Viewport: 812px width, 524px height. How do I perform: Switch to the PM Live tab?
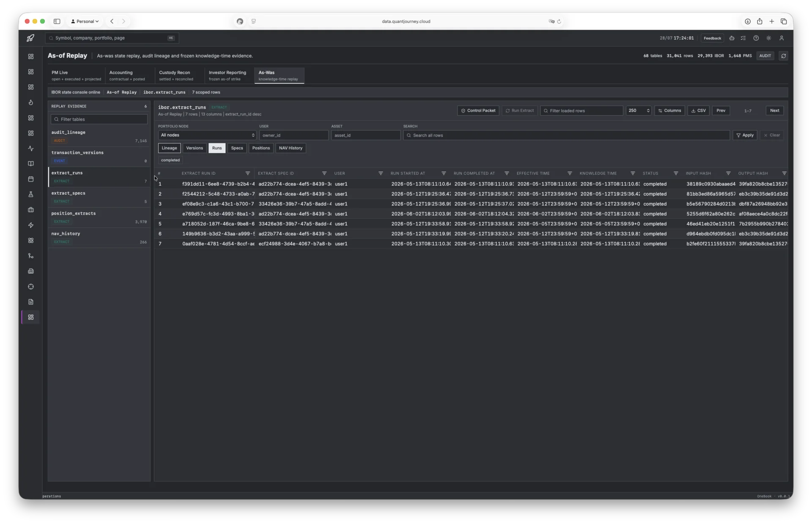pos(76,75)
